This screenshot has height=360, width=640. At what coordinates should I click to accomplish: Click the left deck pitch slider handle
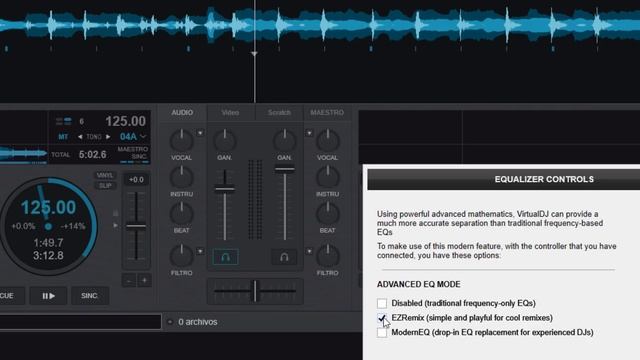click(136, 226)
